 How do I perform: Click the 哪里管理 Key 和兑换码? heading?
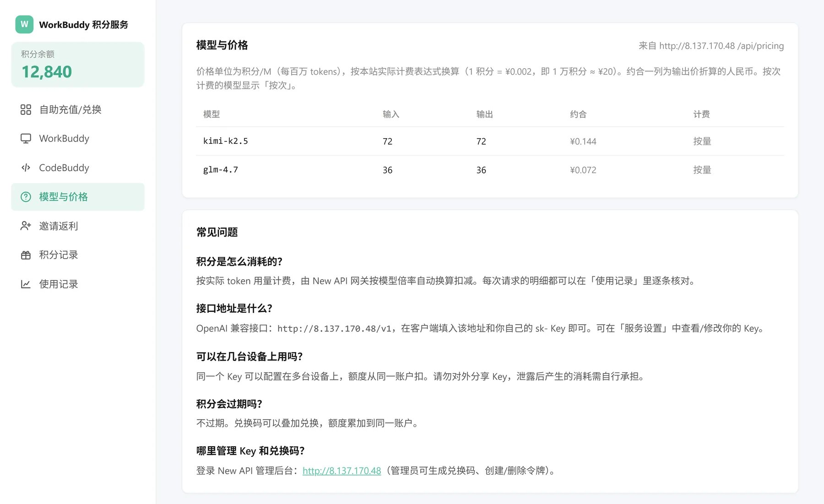(250, 451)
